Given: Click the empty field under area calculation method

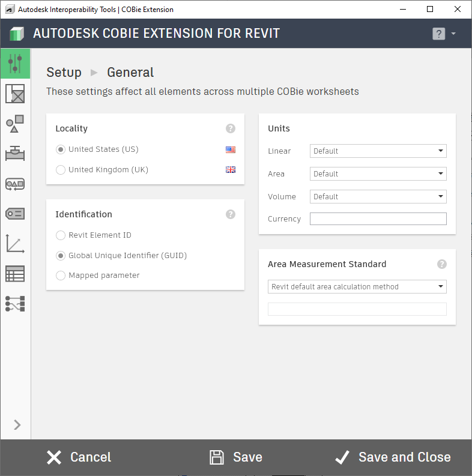Looking at the screenshot, I should click(x=357, y=309).
